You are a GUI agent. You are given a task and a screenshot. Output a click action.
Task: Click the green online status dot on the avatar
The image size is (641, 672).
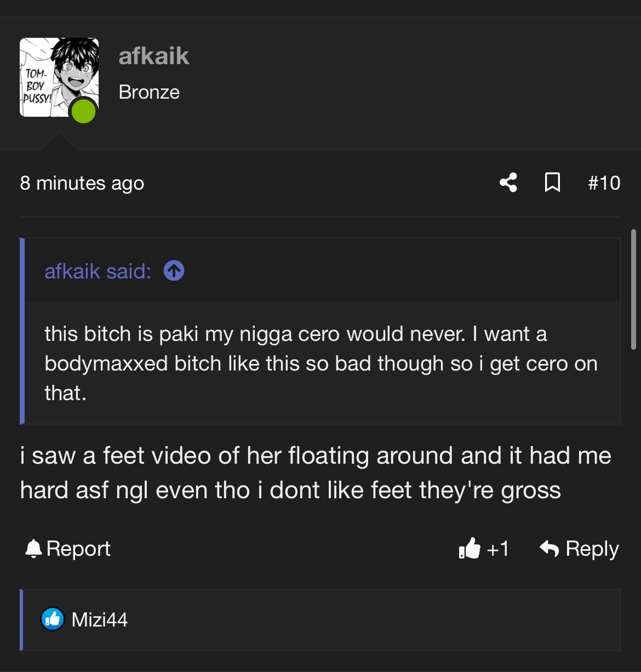tap(83, 111)
